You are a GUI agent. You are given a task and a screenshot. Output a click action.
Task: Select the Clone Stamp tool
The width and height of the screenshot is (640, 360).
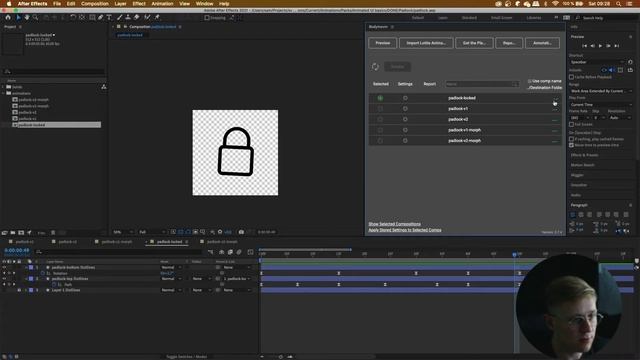[128, 18]
